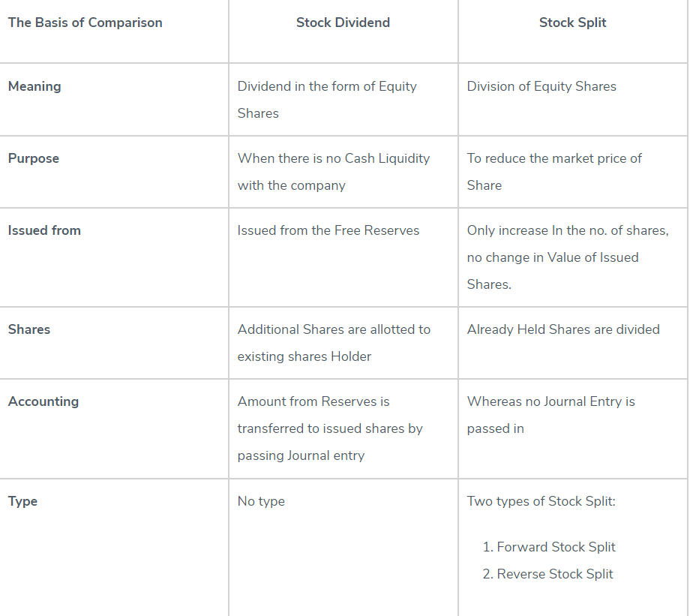The width and height of the screenshot is (690, 616).
Task: Click 'Already Held Shares are divided' cell
Action: click(563, 329)
